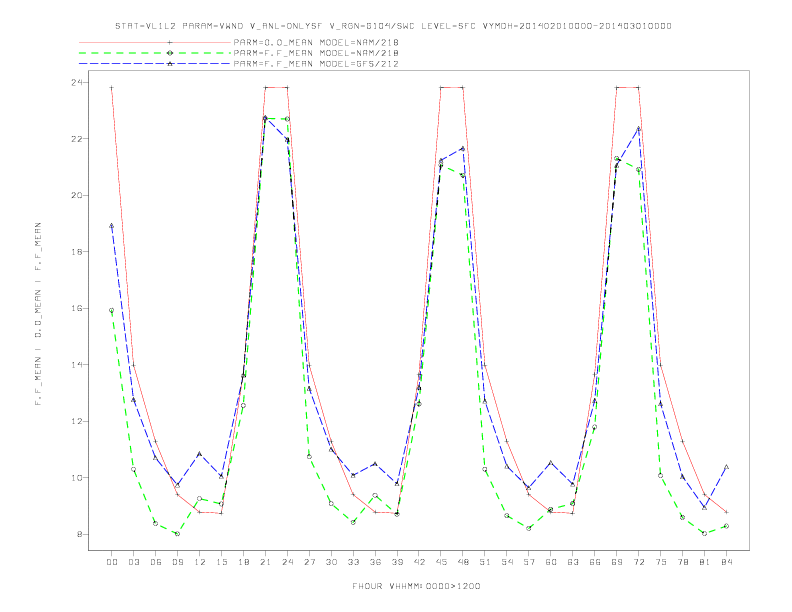This screenshot has width=792, height=612.
Task: Click x-axis tick label 18
Action: [x=243, y=562]
